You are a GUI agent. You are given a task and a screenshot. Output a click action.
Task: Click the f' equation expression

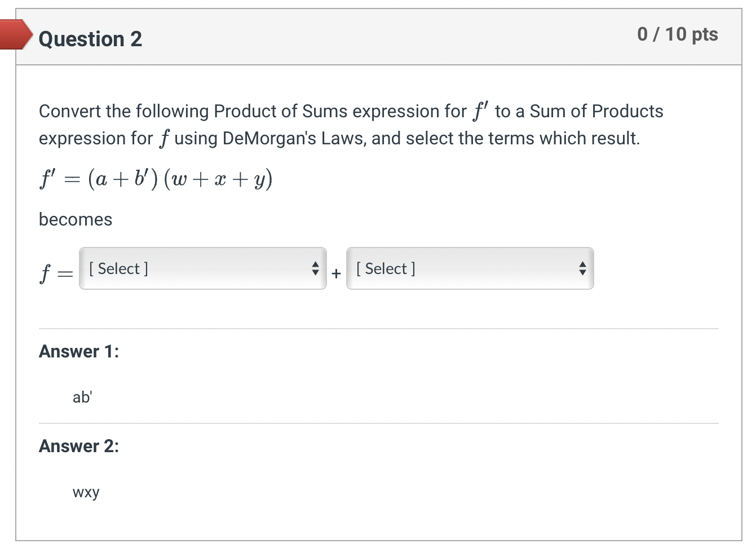pyautogui.click(x=155, y=178)
